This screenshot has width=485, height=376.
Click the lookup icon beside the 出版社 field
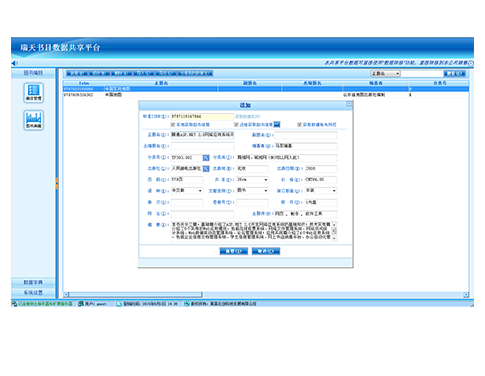206,169
